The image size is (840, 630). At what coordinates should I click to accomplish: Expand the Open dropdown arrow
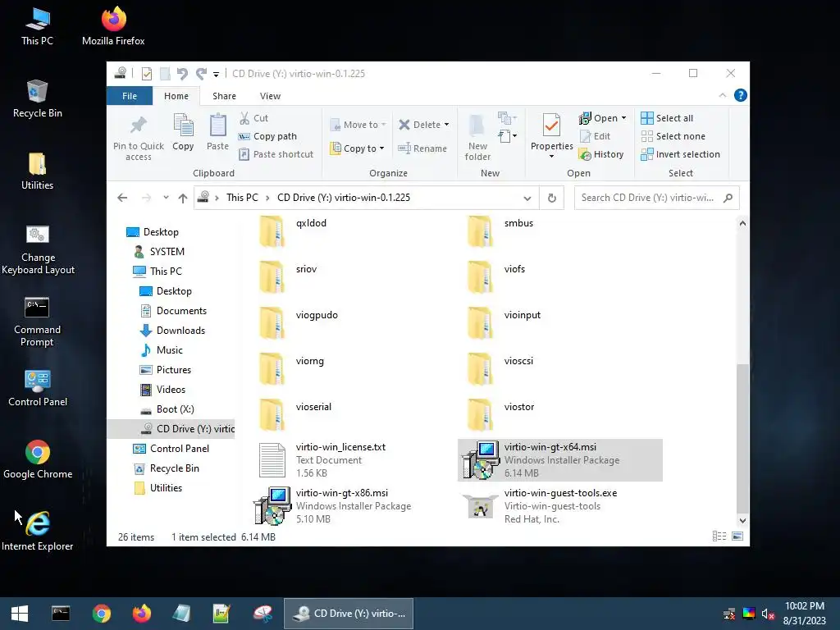tap(623, 118)
